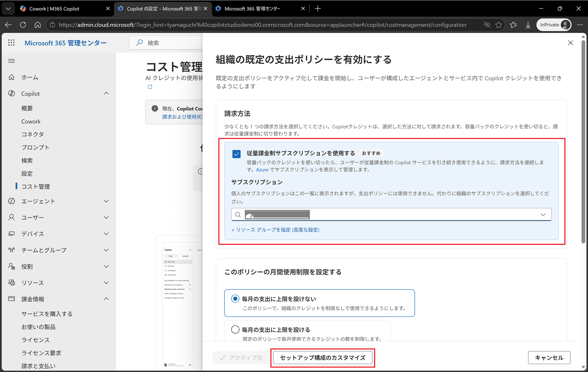Screen dimensions: 588x372
Task: Open サービスを購入する in sidebar
Action: [47, 314]
